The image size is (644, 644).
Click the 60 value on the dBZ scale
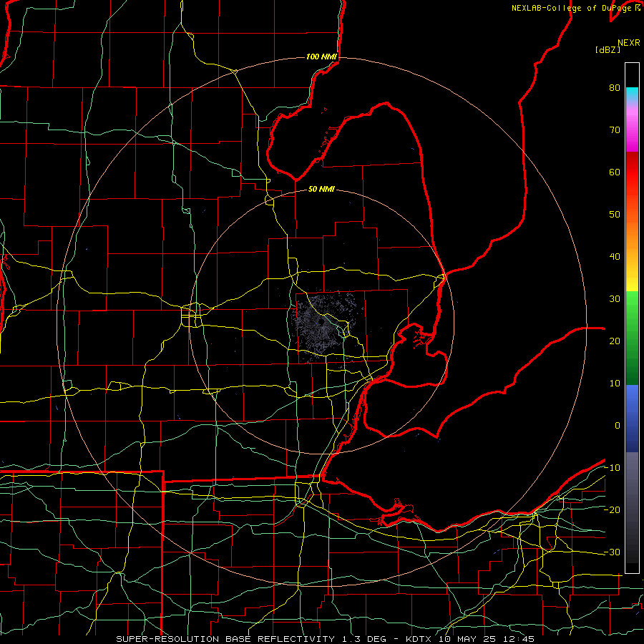(615, 172)
